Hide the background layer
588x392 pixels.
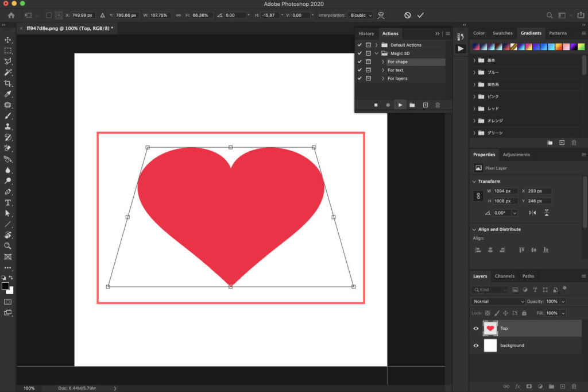pyautogui.click(x=476, y=345)
